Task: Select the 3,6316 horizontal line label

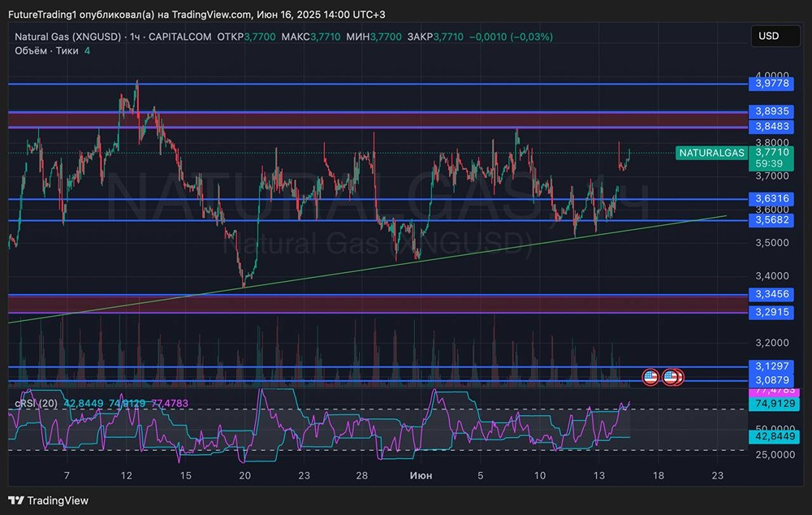Action: click(x=771, y=199)
